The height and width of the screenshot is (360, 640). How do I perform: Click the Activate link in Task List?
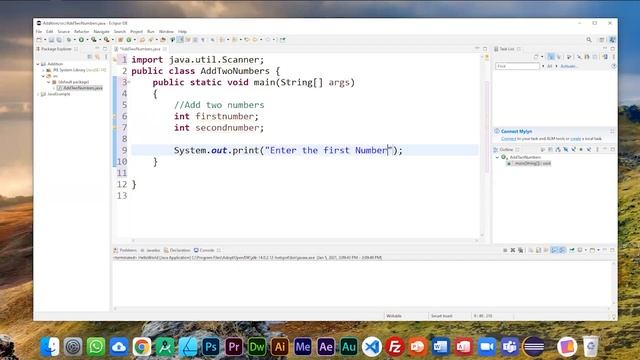[568, 66]
